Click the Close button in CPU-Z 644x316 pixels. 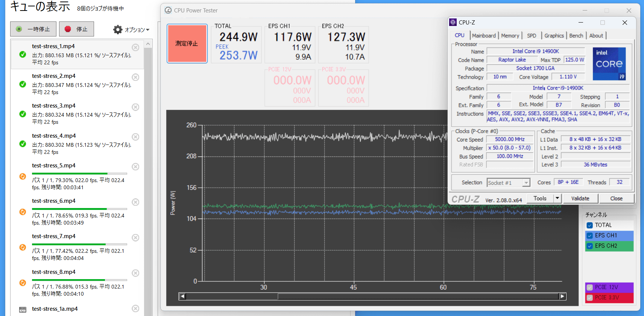click(x=616, y=198)
